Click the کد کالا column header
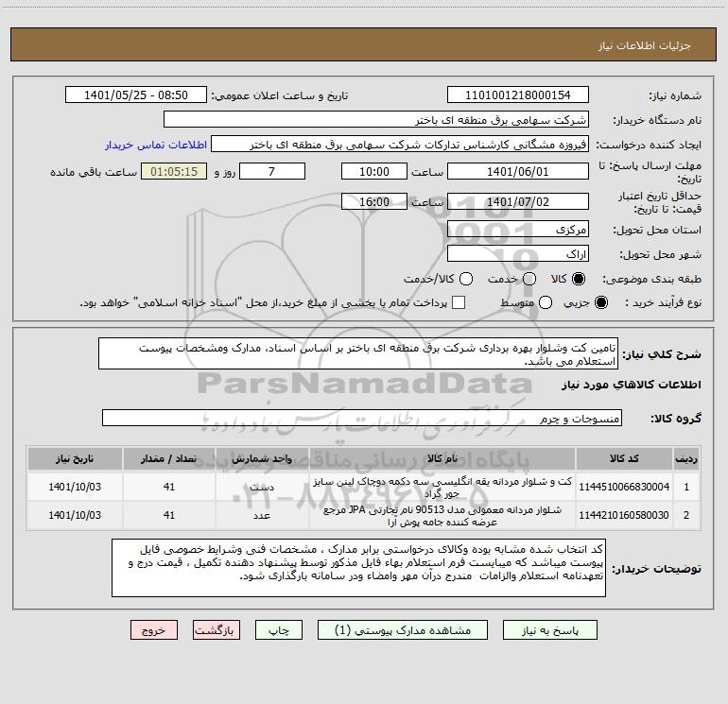This screenshot has width=728, height=704. 624,459
